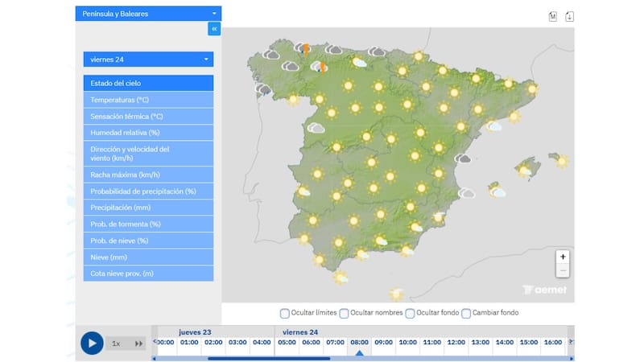Click the sun icon over Melilla

tap(396, 294)
